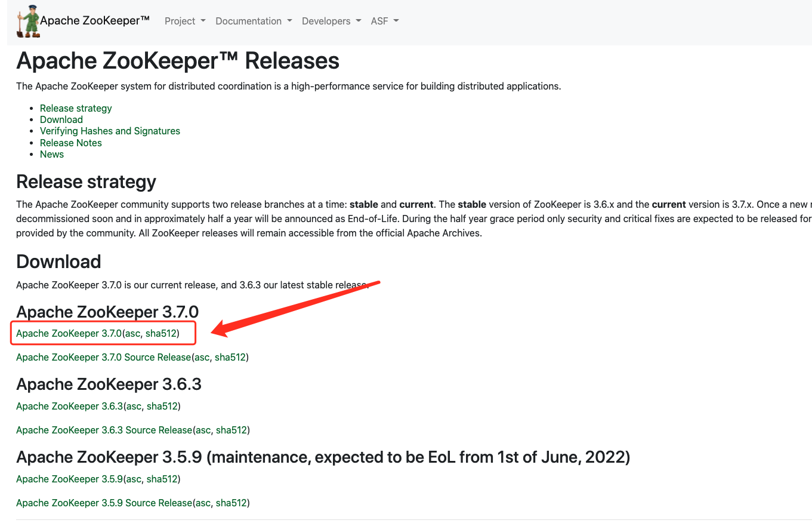Open asc signature for ZooKeeper 3.6.3 binary
Image resolution: width=812 pixels, height=523 pixels.
coord(134,406)
